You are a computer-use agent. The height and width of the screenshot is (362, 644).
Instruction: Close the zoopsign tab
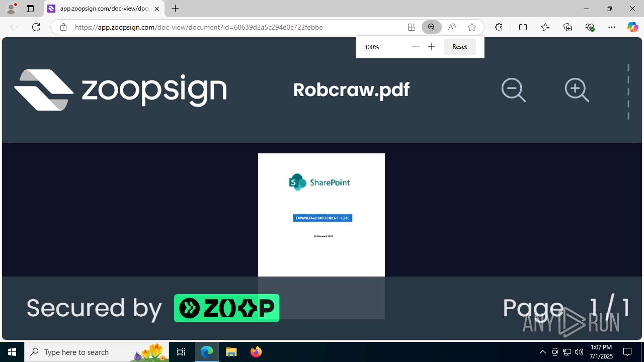(x=156, y=9)
